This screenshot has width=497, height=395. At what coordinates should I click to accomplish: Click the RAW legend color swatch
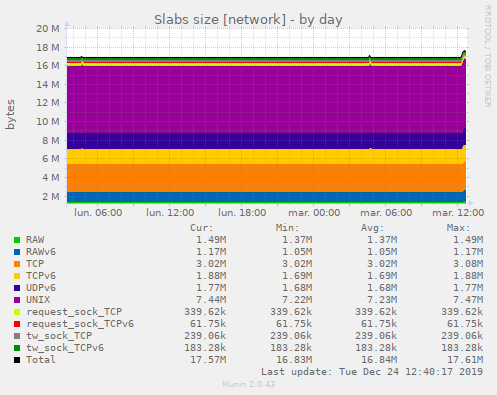point(17,240)
